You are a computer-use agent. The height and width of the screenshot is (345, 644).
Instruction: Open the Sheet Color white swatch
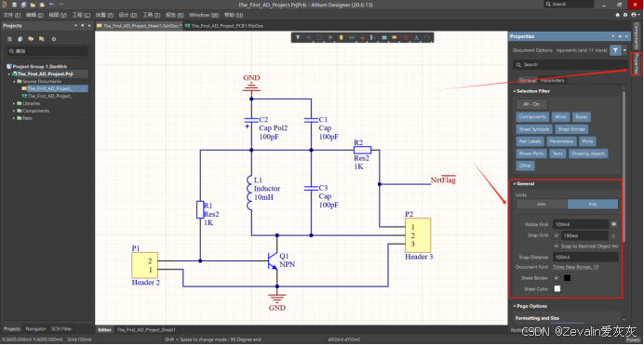(x=557, y=289)
